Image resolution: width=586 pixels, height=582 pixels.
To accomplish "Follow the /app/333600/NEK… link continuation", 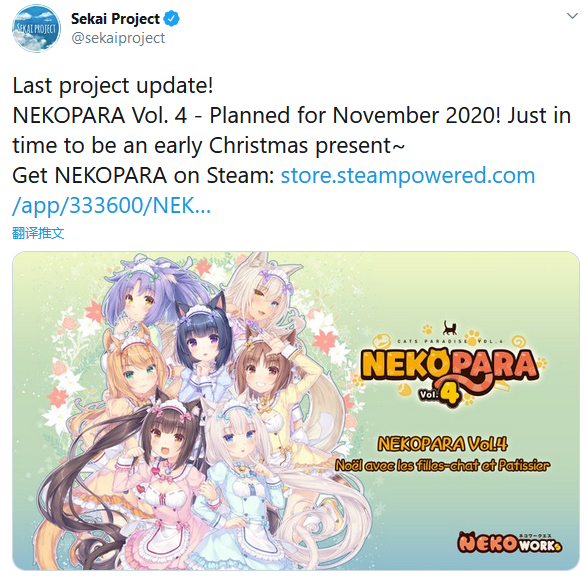I will [x=111, y=205].
